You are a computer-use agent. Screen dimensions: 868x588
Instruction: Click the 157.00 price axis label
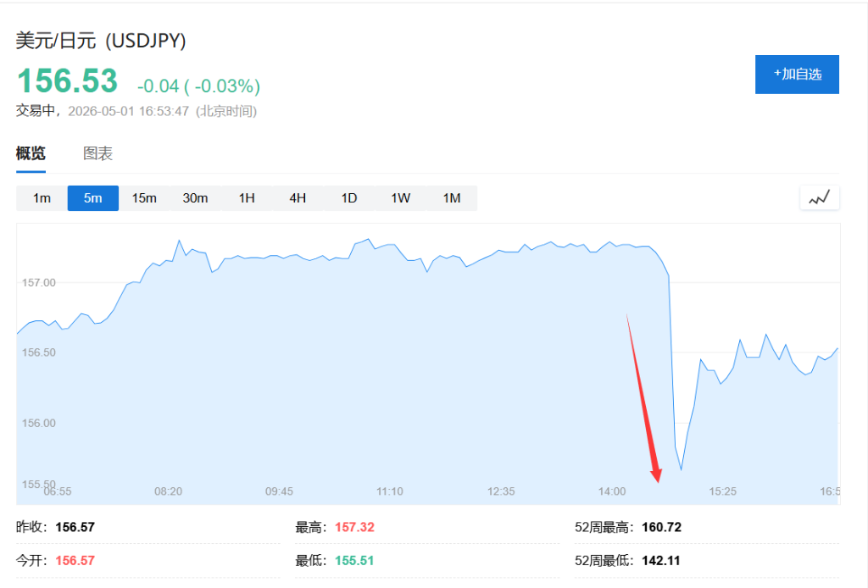tap(39, 283)
